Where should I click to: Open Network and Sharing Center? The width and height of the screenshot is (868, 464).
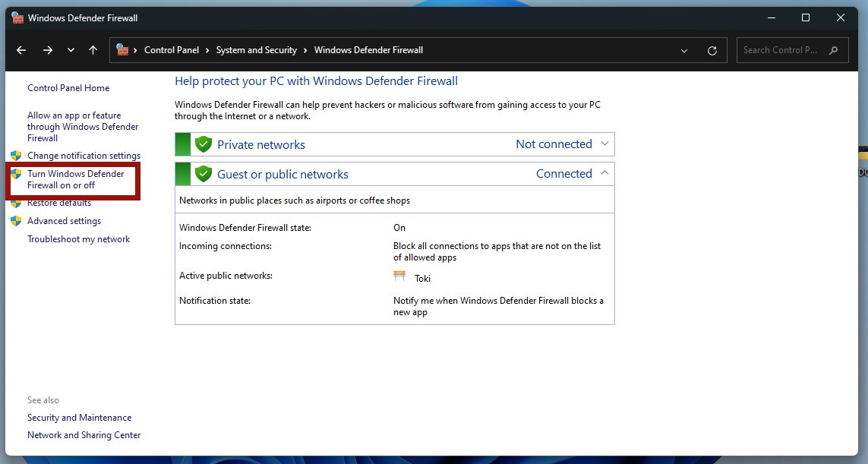tap(84, 434)
